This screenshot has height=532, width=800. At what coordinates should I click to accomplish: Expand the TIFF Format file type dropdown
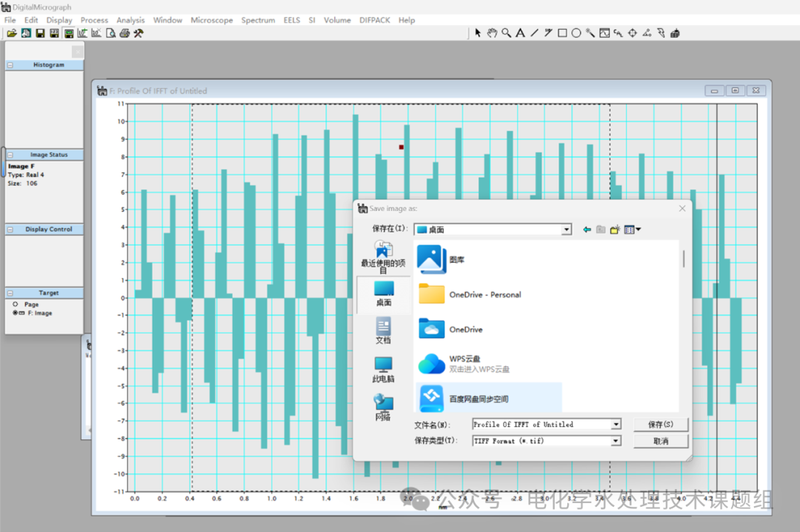[616, 441]
